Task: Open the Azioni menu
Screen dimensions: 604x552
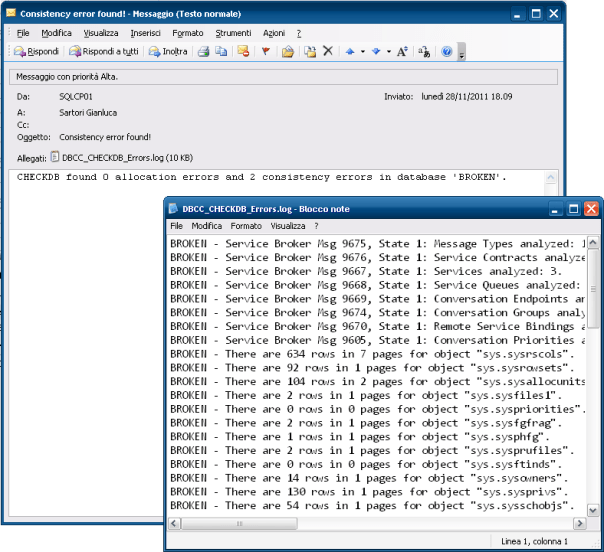Action: (274, 33)
